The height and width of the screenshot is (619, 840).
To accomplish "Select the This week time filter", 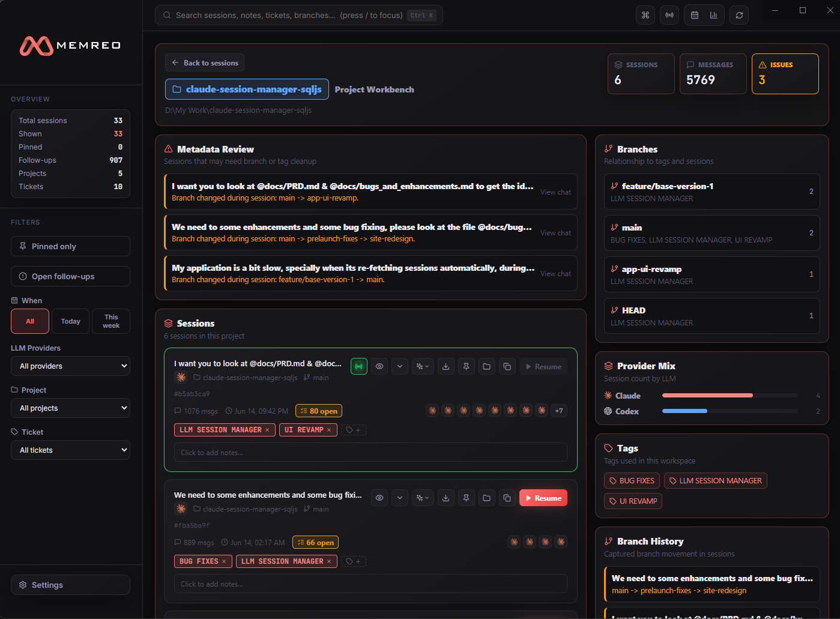I will tap(111, 321).
